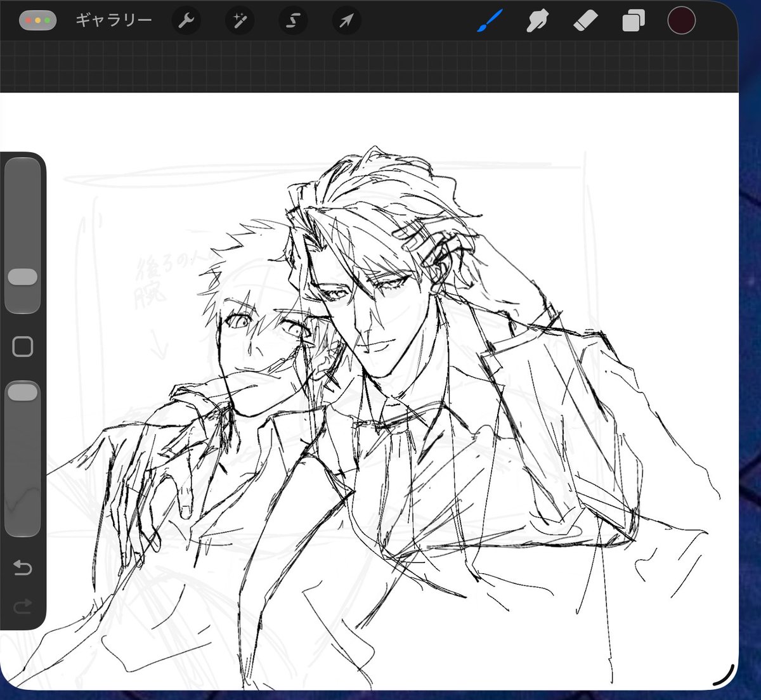761x700 pixels.
Task: Click the brush opacity slider handle
Action: tap(22, 392)
